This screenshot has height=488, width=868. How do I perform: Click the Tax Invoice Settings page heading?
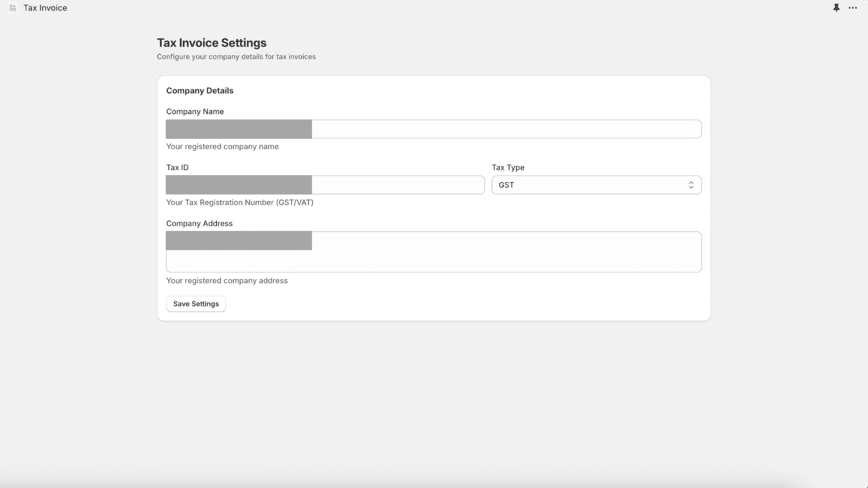tap(212, 43)
